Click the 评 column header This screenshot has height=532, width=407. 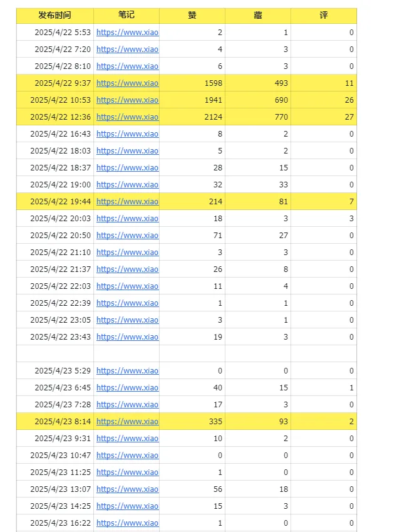point(324,15)
